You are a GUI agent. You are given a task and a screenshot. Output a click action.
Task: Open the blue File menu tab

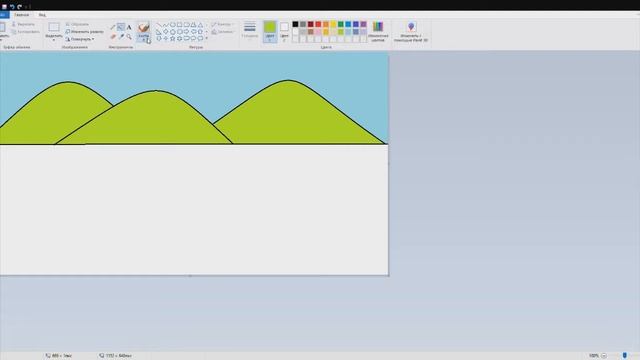pyautogui.click(x=4, y=15)
